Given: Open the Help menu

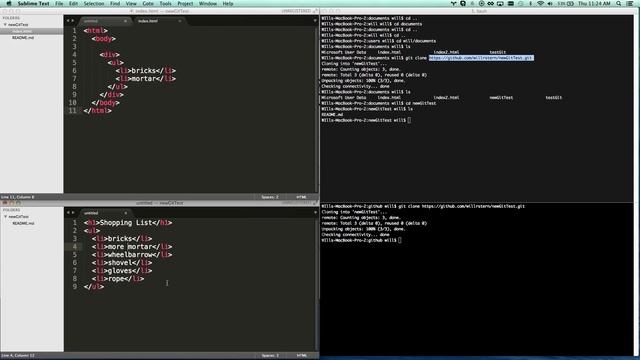Looking at the screenshot, I should pos(228,3).
